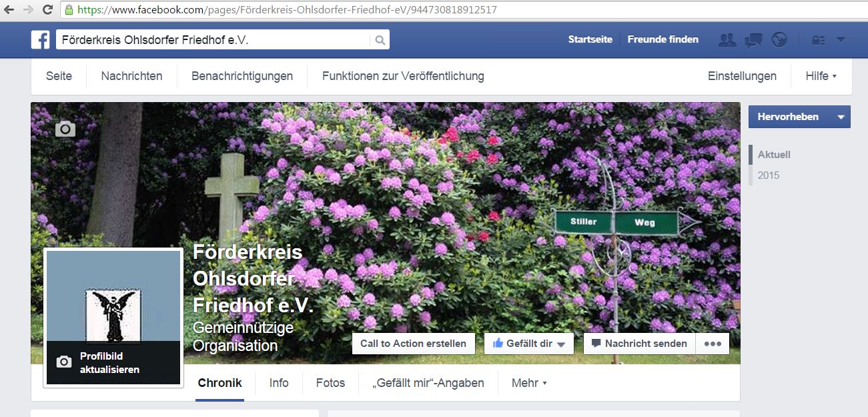The image size is (868, 417).
Task: Open the messages chat icon
Action: click(753, 40)
